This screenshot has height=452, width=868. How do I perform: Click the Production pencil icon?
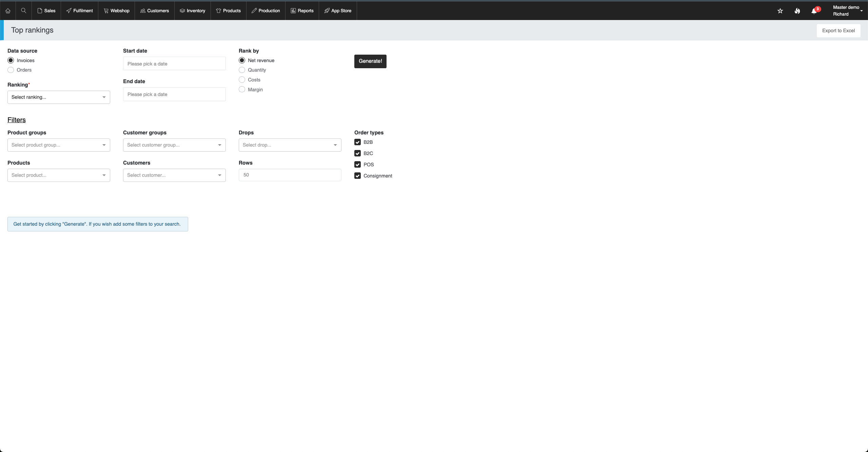point(254,11)
